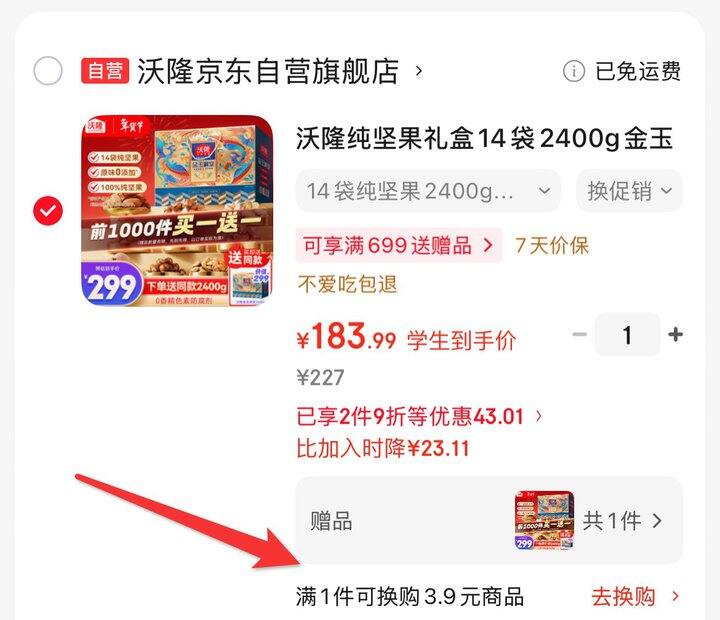The height and width of the screenshot is (620, 720).
Task: Tap the 不爱吃包退 guarantee tag
Action: click(x=347, y=284)
